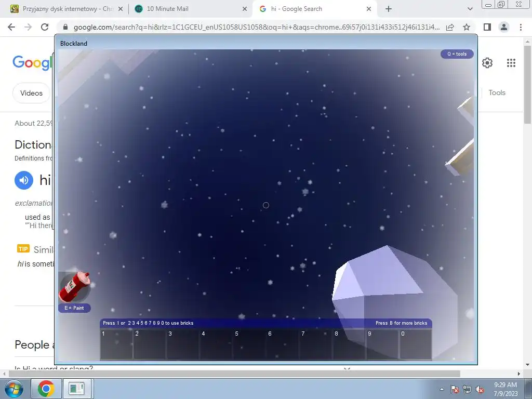Close the 'hi - Google Search' tab
The image size is (532, 399).
[x=369, y=9]
